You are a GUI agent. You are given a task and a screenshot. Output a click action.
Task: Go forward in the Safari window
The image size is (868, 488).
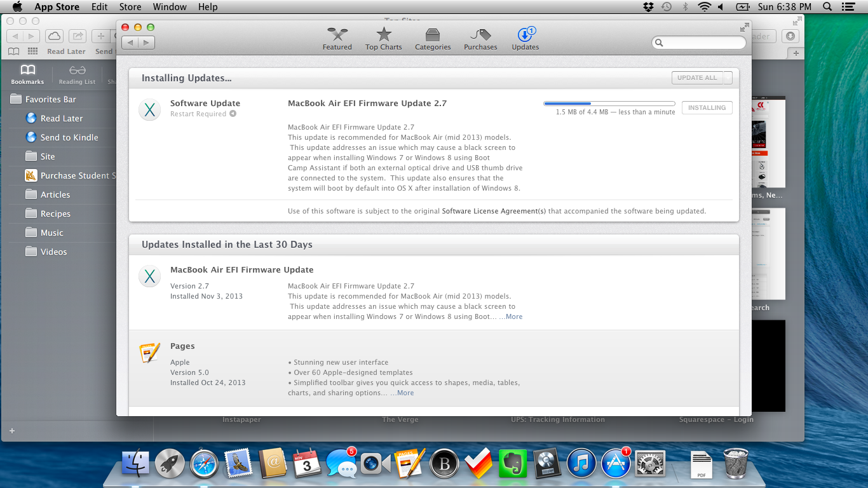pos(32,36)
